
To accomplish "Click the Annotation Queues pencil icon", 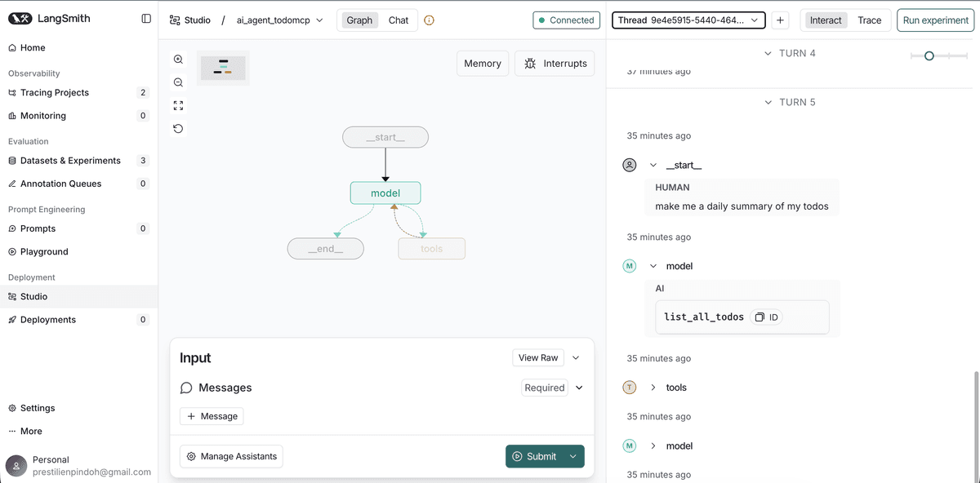I will [12, 184].
